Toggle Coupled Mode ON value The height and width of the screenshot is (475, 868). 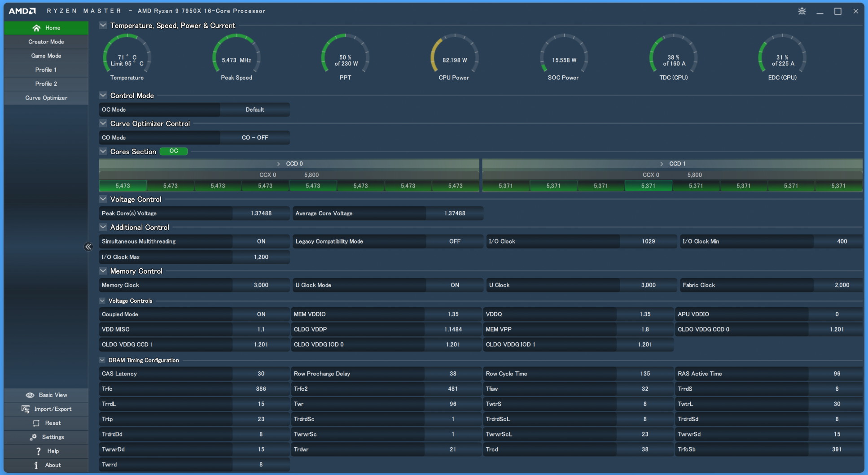[x=261, y=314]
